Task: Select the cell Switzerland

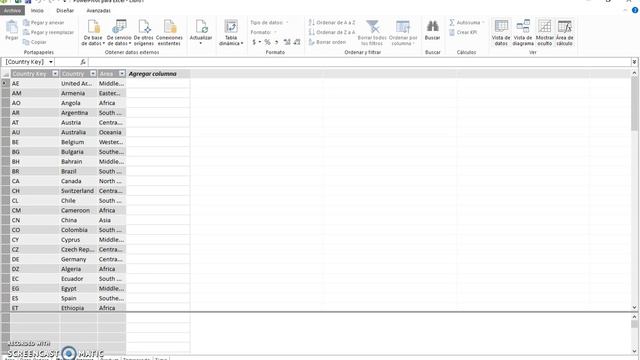Action: (x=78, y=191)
